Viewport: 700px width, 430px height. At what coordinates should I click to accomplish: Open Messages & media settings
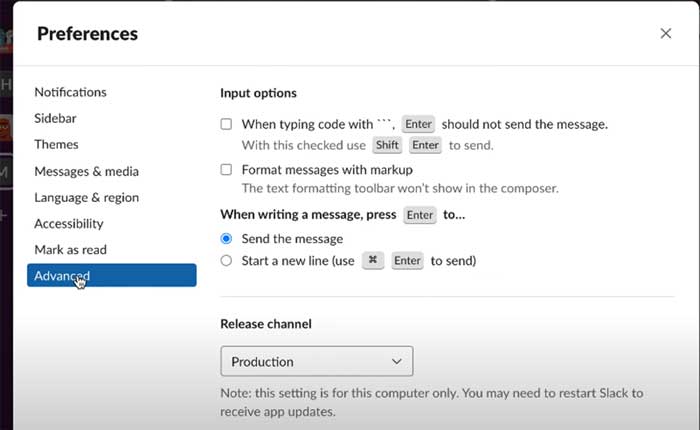pyautogui.click(x=87, y=171)
